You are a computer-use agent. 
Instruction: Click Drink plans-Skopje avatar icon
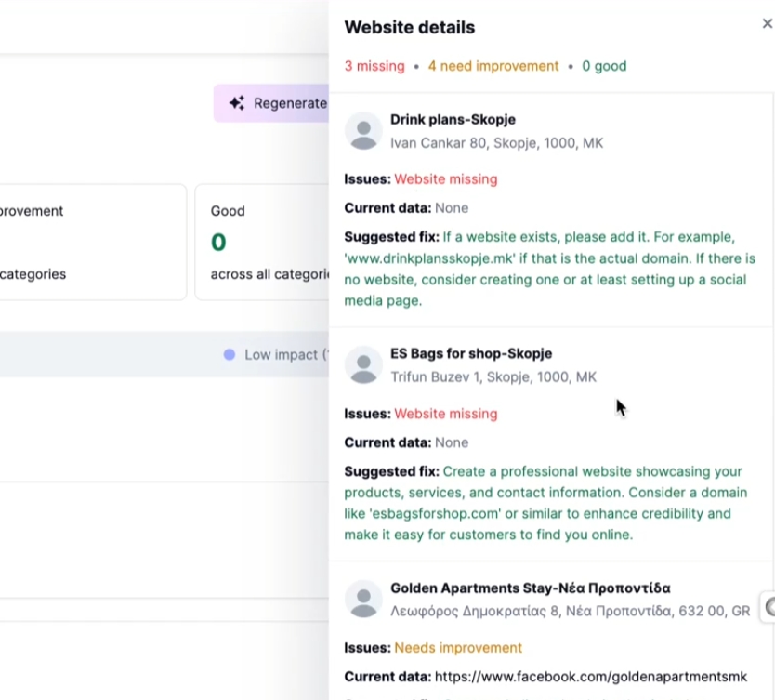[x=363, y=131]
